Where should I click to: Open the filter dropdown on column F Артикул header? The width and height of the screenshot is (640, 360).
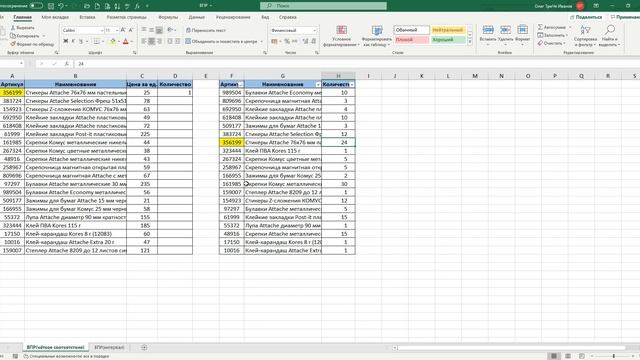241,84
